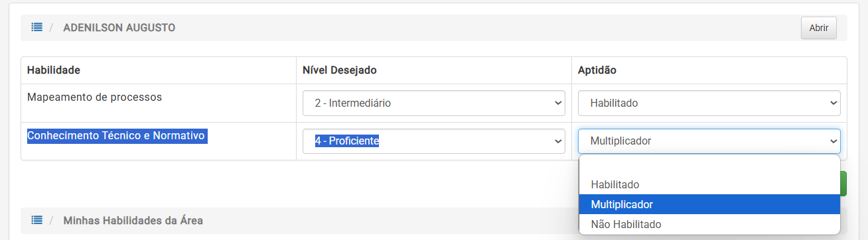Image resolution: width=868 pixels, height=240 pixels.
Task: Open the 4 - Proficiente level dropdown
Action: point(434,141)
